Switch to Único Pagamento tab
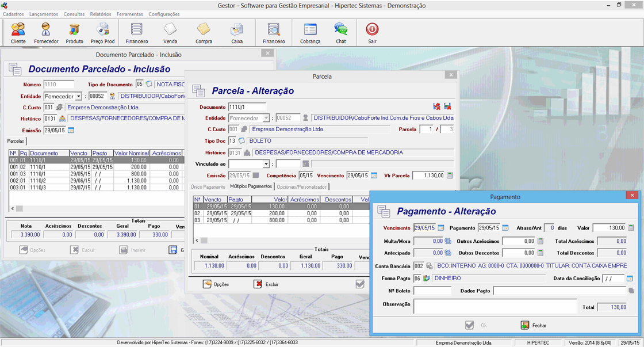Image resolution: width=644 pixels, height=347 pixels. pyautogui.click(x=208, y=186)
